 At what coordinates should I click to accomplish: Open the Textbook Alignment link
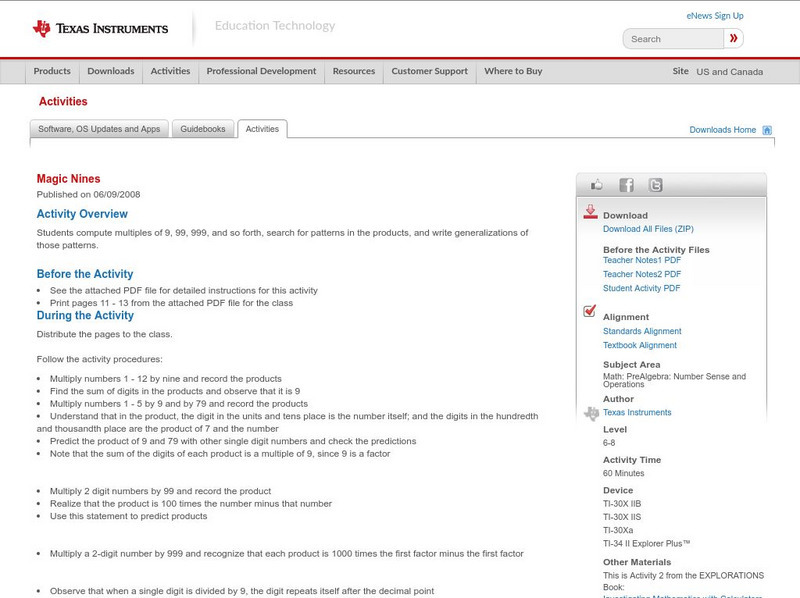640,345
